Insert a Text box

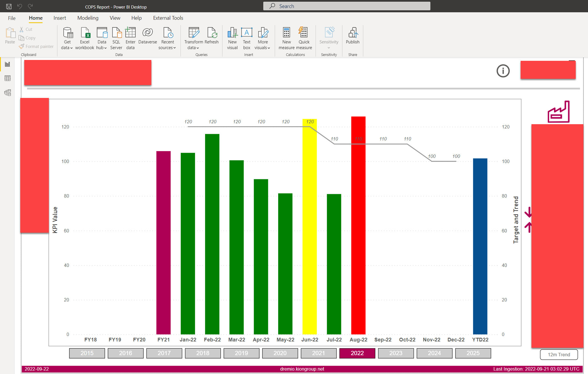click(x=247, y=39)
